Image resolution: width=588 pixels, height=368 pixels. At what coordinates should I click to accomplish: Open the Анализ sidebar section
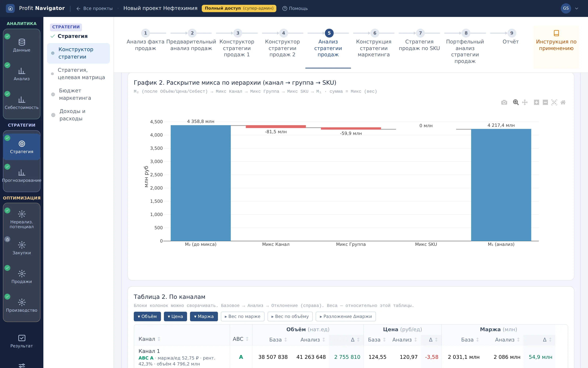click(x=22, y=74)
